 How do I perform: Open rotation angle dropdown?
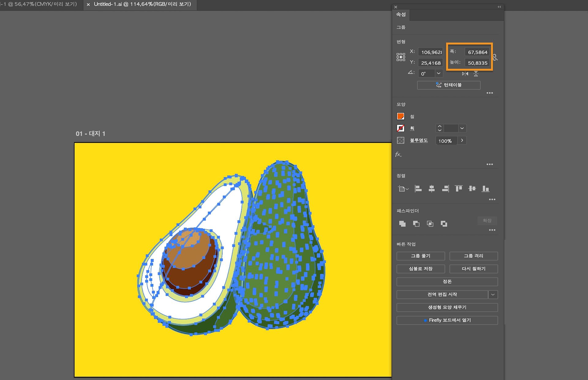click(x=439, y=74)
